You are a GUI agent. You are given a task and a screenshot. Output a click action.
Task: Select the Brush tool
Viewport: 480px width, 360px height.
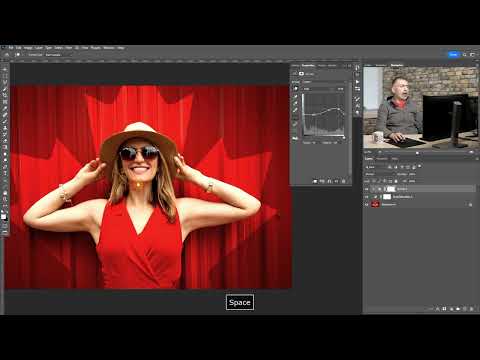tap(5, 121)
